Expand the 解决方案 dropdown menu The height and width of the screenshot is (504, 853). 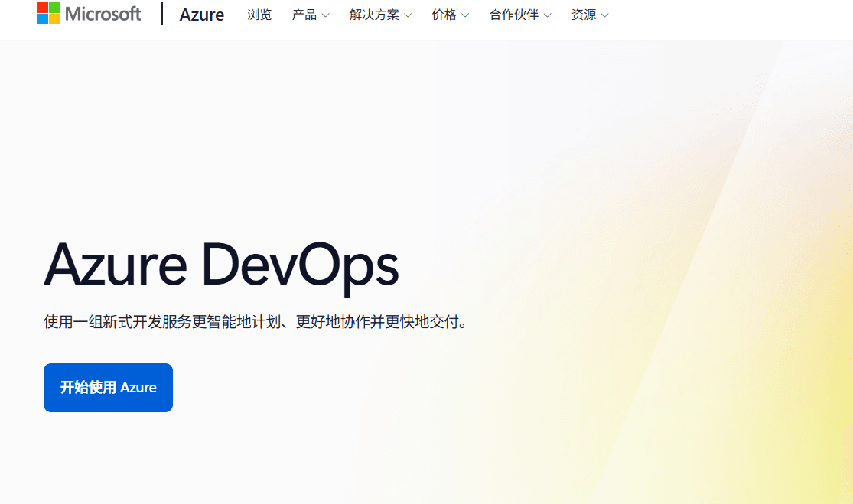click(x=380, y=15)
